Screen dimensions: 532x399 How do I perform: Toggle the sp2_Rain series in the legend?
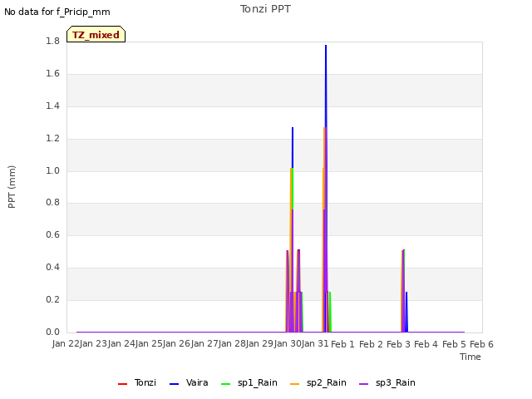pyautogui.click(x=318, y=382)
